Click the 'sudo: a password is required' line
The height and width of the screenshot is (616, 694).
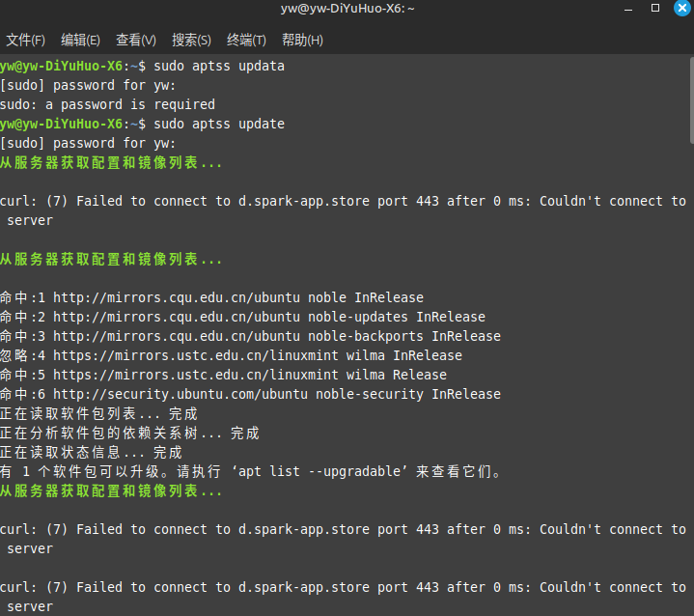(x=107, y=104)
